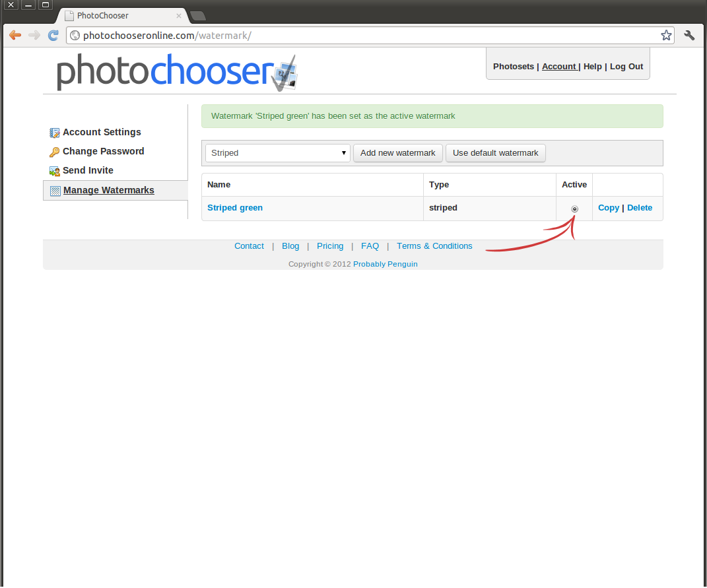Screen dimensions: 707x588
Task: Click the photochooser logo
Action: click(176, 72)
